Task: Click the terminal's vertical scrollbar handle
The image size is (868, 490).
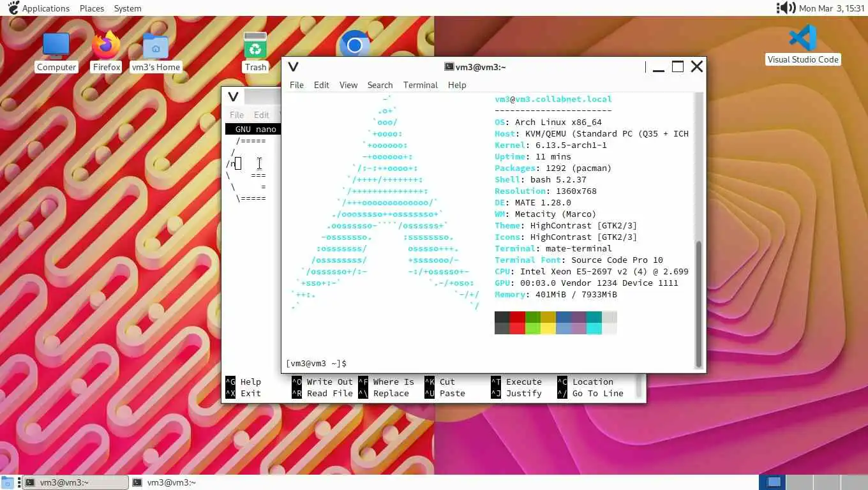Action: (699, 304)
